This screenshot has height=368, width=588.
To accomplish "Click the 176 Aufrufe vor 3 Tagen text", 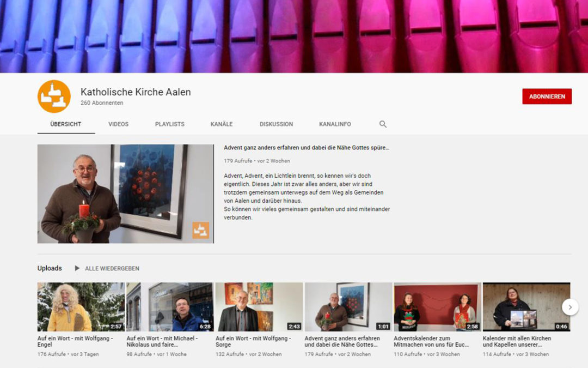I will (x=68, y=354).
